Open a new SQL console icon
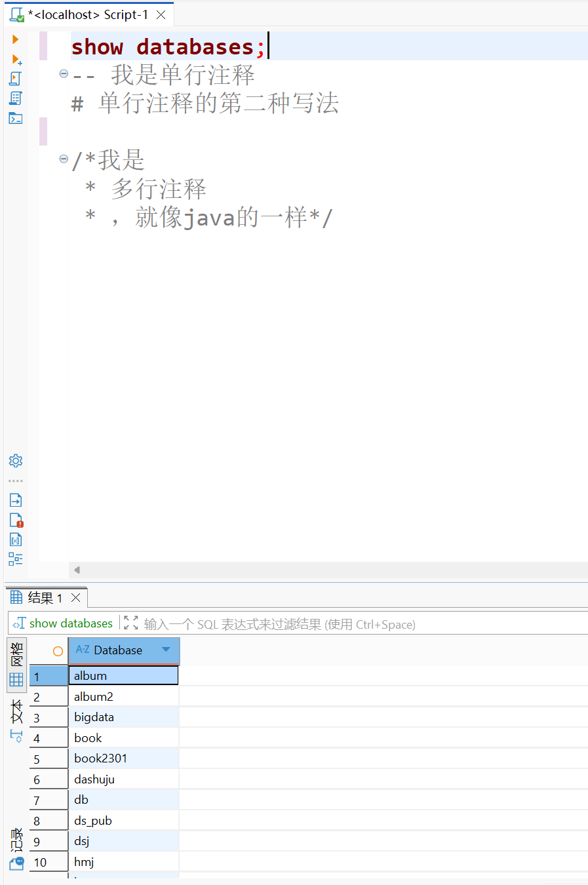The height and width of the screenshot is (885, 588). click(x=15, y=118)
